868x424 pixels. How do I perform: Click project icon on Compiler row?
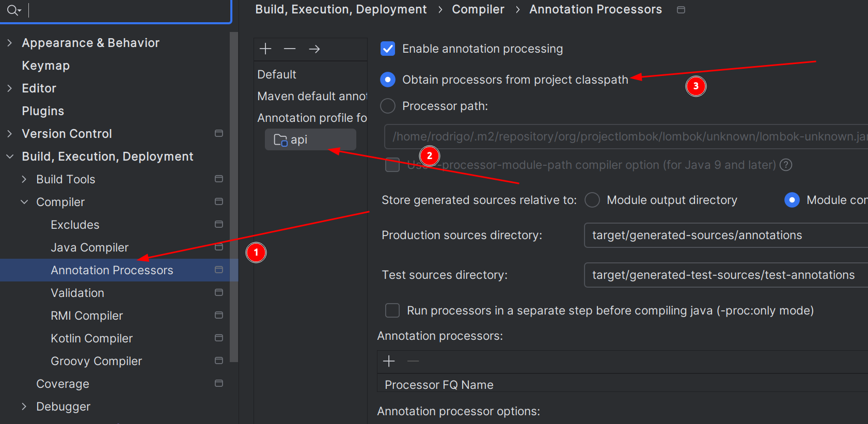[x=219, y=201]
